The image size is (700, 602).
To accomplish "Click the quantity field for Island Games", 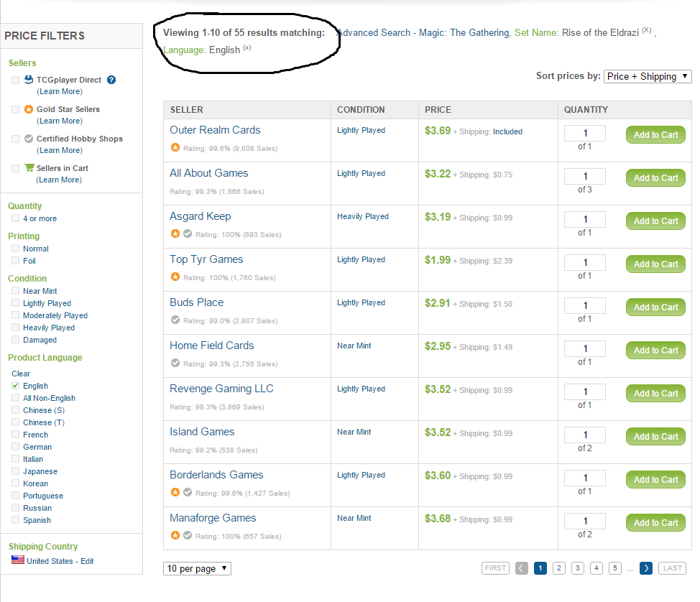I will pyautogui.click(x=585, y=435).
